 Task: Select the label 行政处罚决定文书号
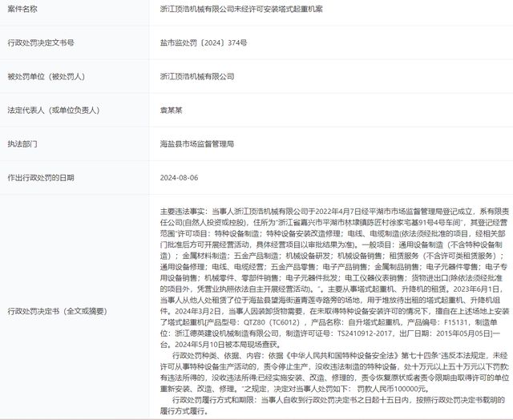(x=41, y=42)
